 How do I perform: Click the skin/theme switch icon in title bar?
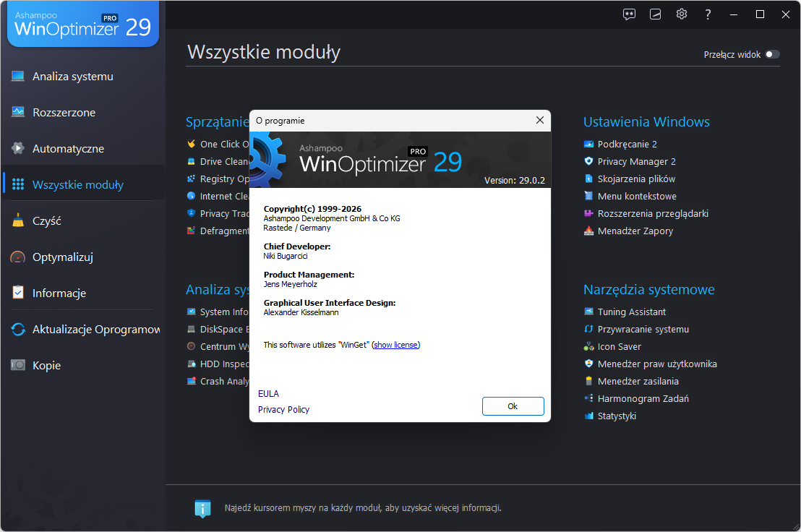(656, 14)
